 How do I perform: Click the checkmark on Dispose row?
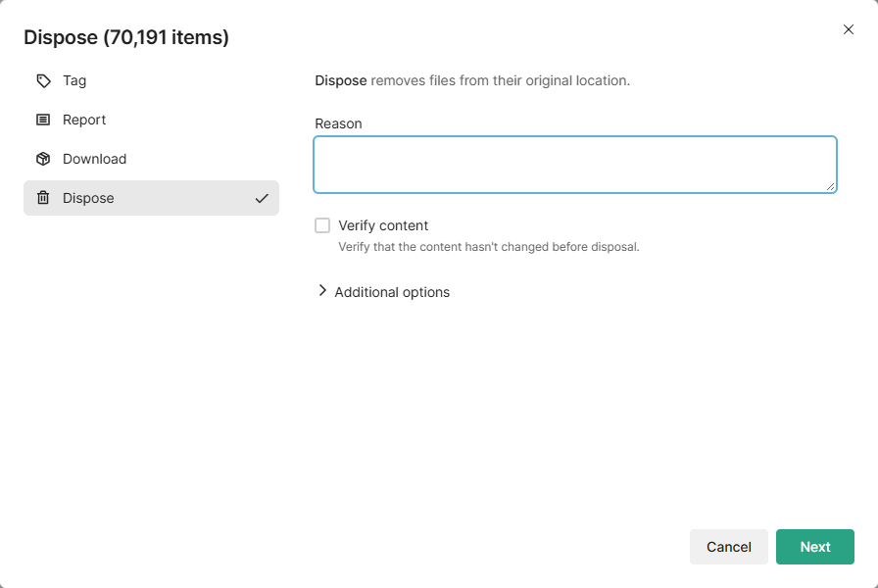(x=262, y=198)
